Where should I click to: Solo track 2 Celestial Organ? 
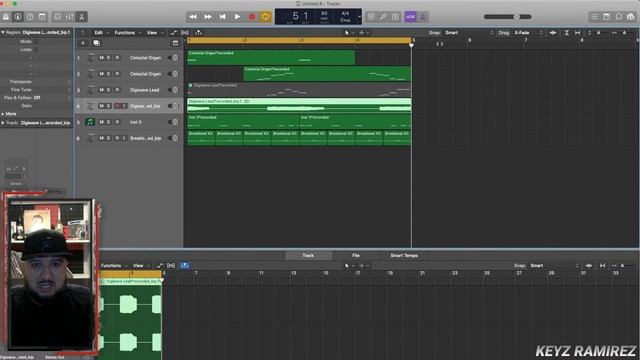point(109,74)
